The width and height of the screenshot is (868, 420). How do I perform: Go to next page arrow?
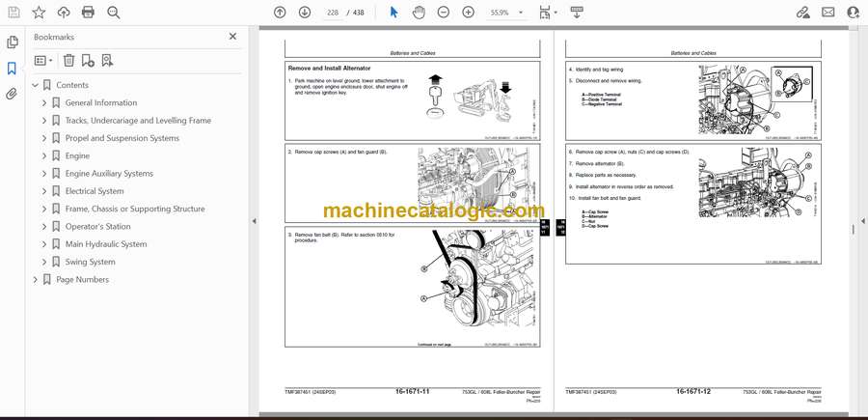[x=305, y=13]
